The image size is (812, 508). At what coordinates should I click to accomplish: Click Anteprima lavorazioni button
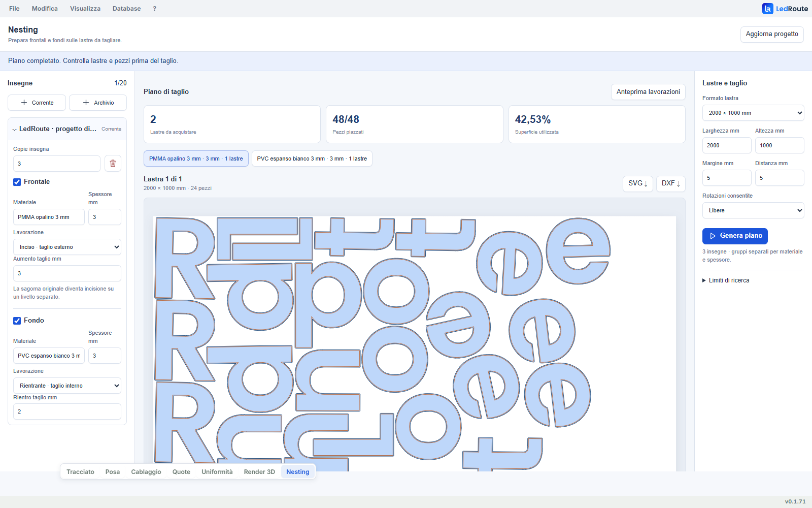(x=648, y=92)
